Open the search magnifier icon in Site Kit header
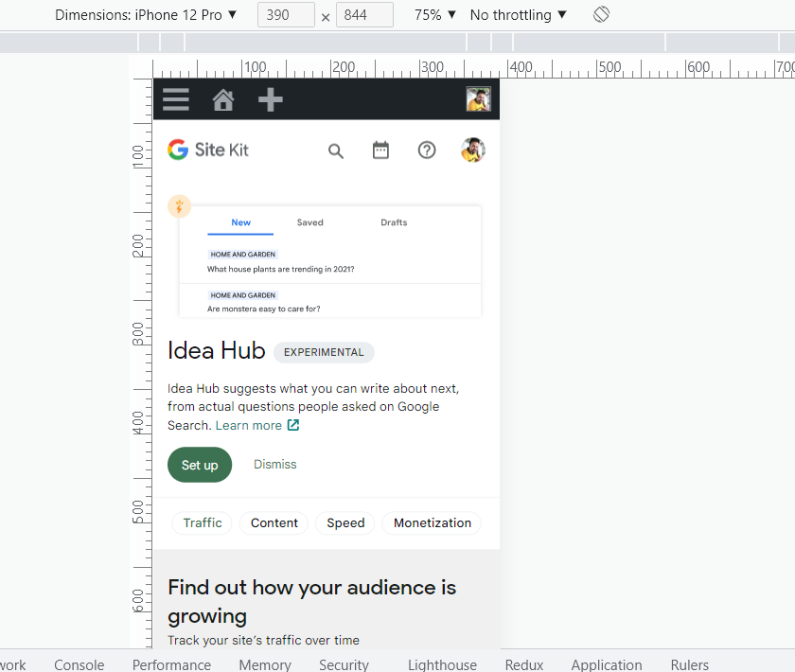The image size is (795, 672). pos(336,151)
